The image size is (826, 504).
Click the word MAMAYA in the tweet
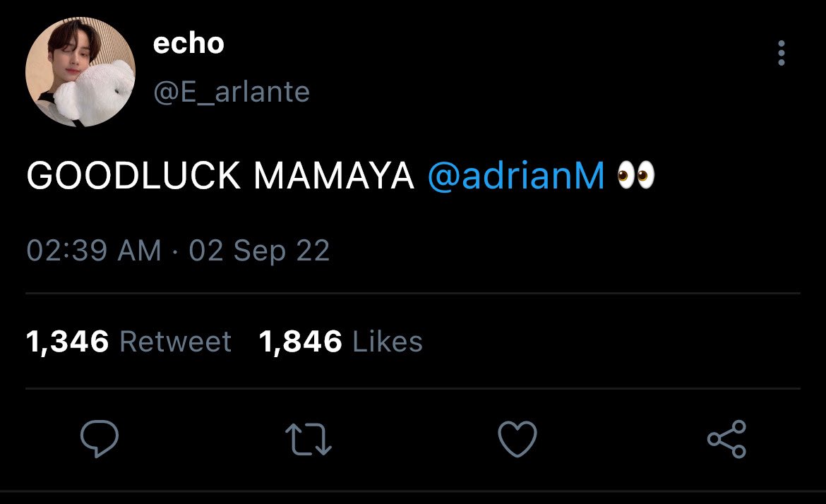(x=334, y=175)
